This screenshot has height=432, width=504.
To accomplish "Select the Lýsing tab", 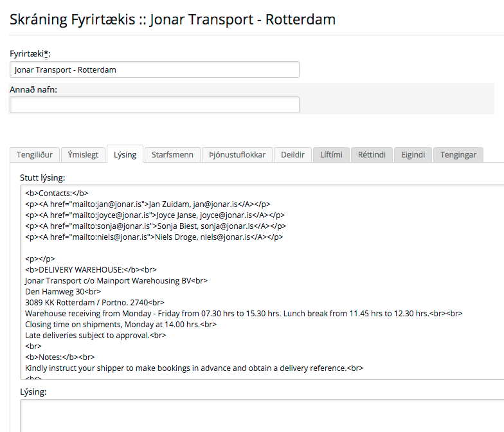I will [125, 154].
